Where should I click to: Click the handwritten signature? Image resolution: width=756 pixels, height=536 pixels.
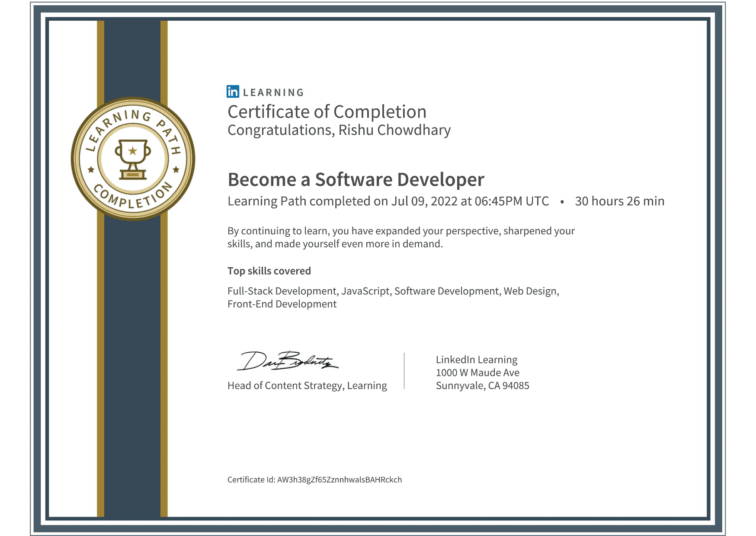(x=288, y=361)
